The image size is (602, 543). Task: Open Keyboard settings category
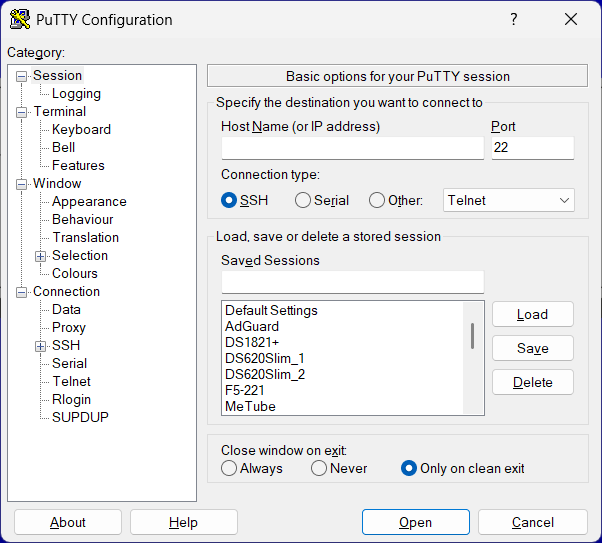click(x=81, y=129)
